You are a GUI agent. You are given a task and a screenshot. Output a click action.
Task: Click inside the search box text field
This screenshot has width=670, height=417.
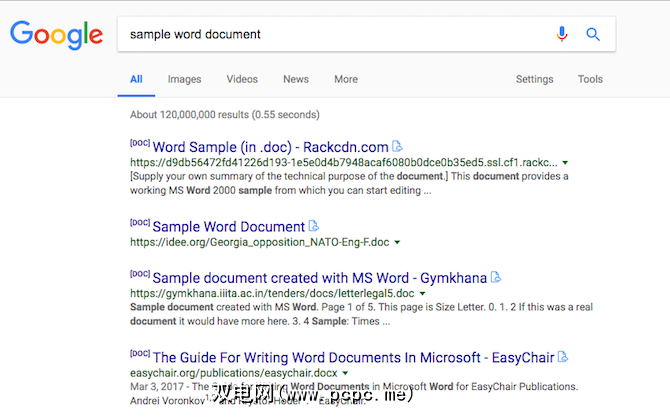(330, 34)
